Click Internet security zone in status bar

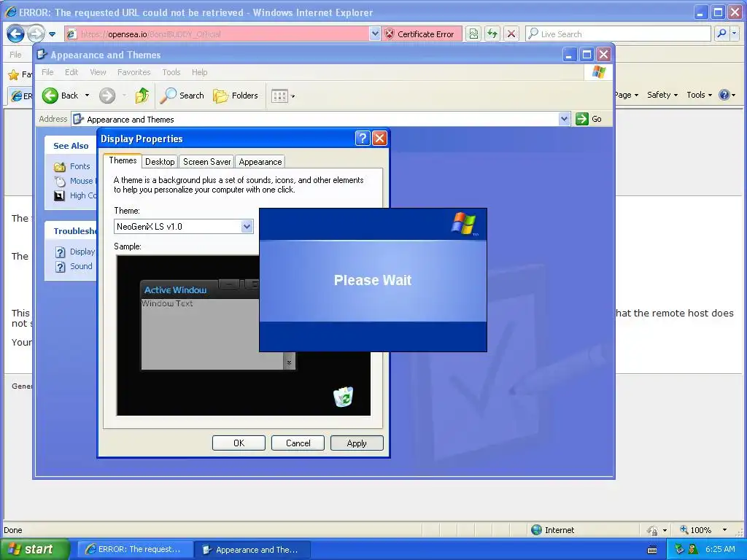tap(553, 530)
